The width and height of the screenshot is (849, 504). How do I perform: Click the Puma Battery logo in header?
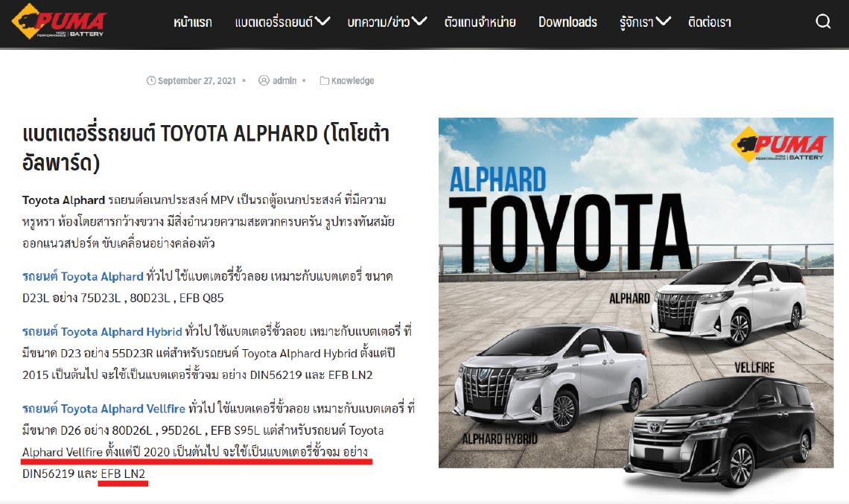59,22
